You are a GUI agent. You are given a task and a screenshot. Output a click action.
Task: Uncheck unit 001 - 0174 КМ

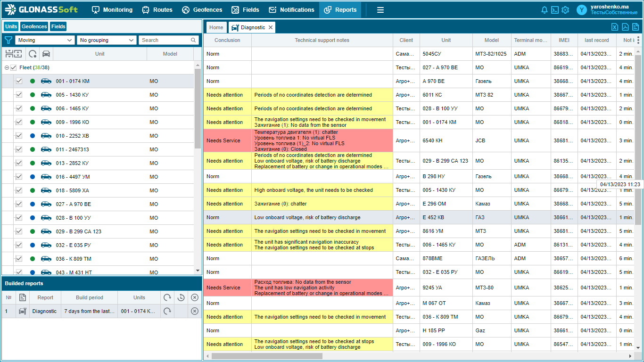pos(19,81)
